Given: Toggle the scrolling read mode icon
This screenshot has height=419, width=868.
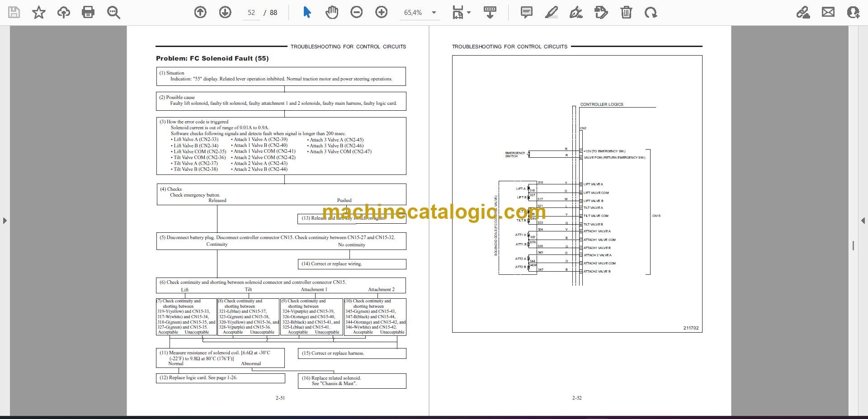Looking at the screenshot, I should [x=490, y=12].
